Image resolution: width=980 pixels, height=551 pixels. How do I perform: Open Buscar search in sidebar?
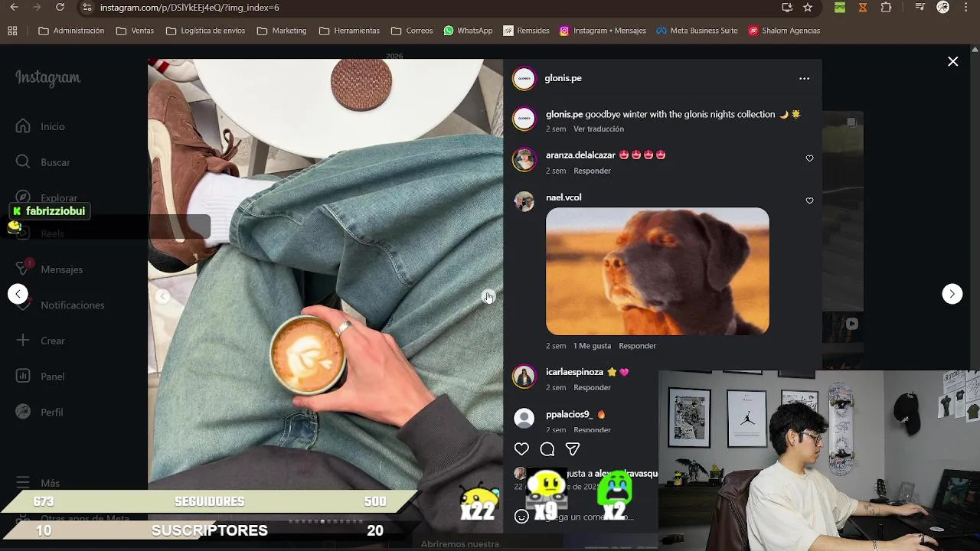[44, 162]
